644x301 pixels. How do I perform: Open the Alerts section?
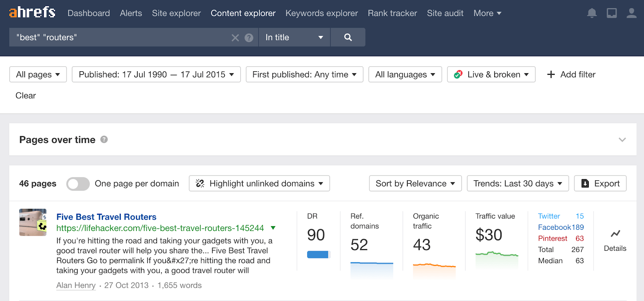tap(131, 13)
